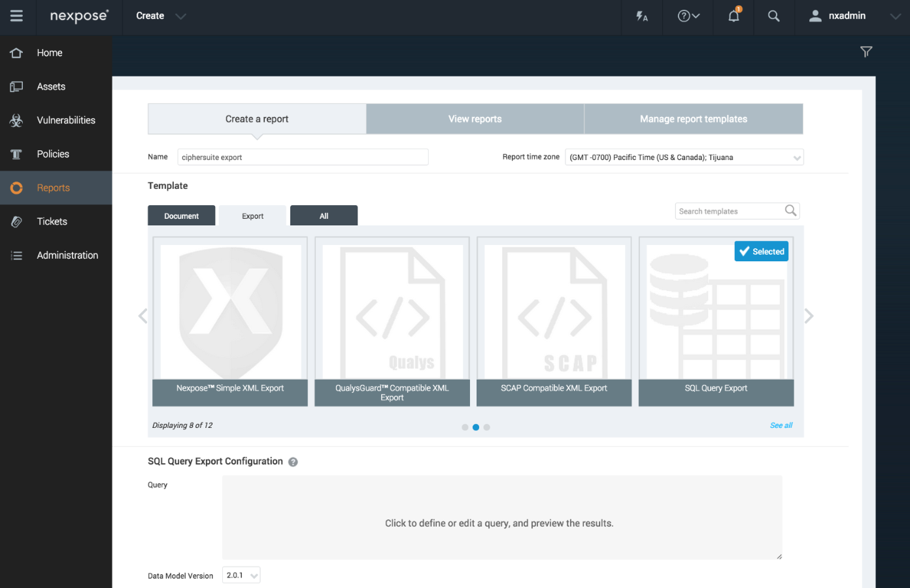Open the Data Model Version dropdown

point(241,576)
